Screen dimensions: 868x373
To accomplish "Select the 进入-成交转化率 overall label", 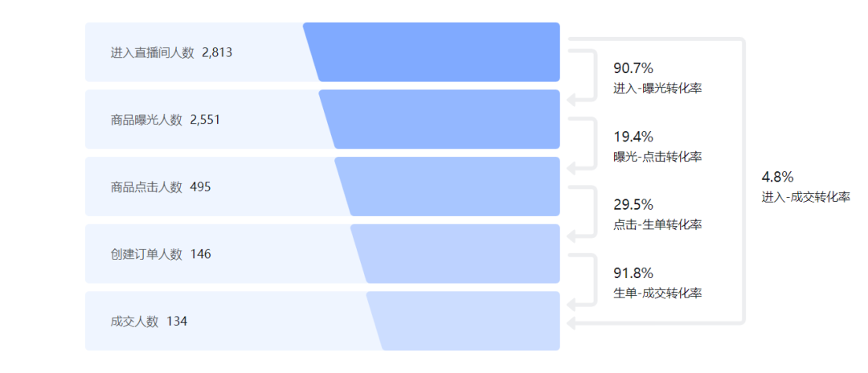I will click(x=805, y=197).
